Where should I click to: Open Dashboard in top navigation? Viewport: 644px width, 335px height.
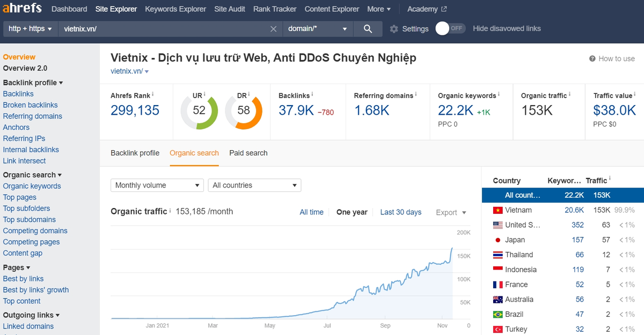tap(69, 9)
